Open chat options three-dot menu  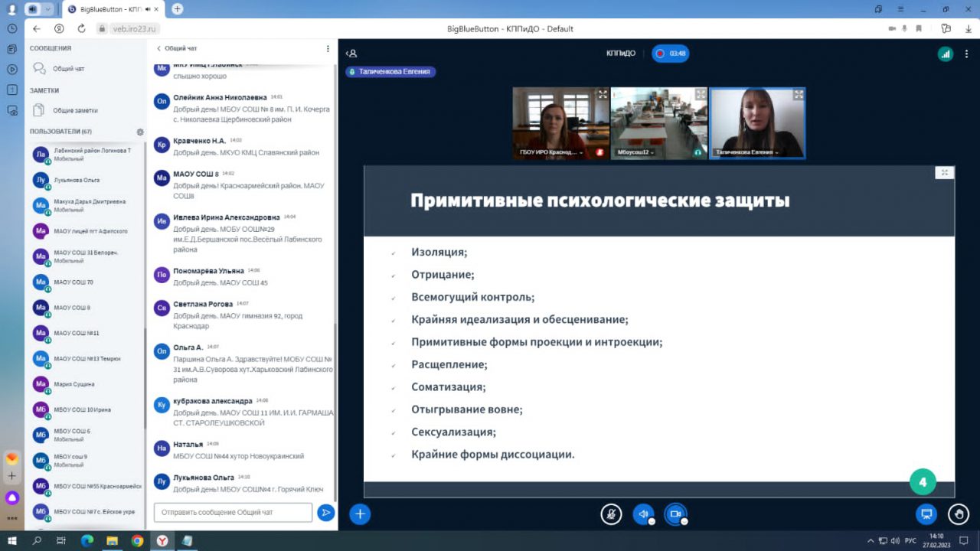(328, 48)
